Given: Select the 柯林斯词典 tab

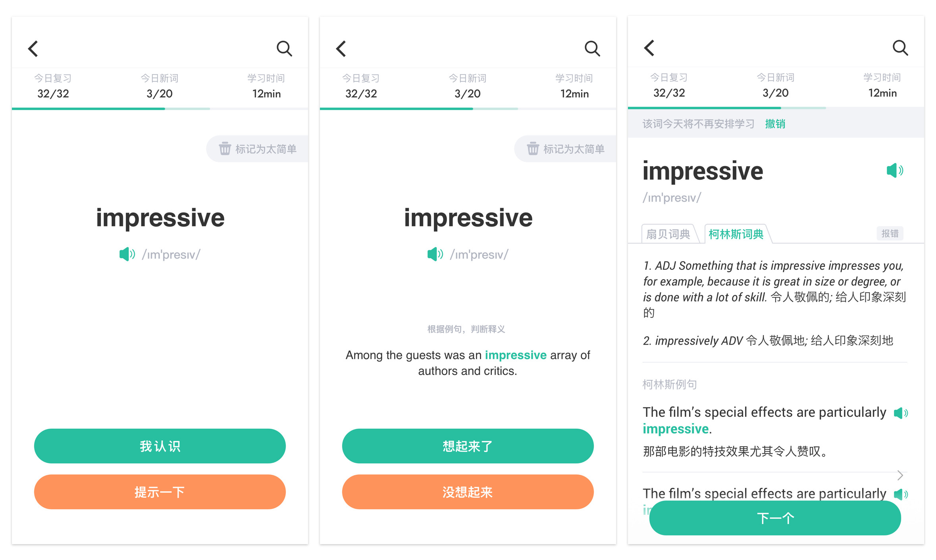Looking at the screenshot, I should (x=737, y=234).
